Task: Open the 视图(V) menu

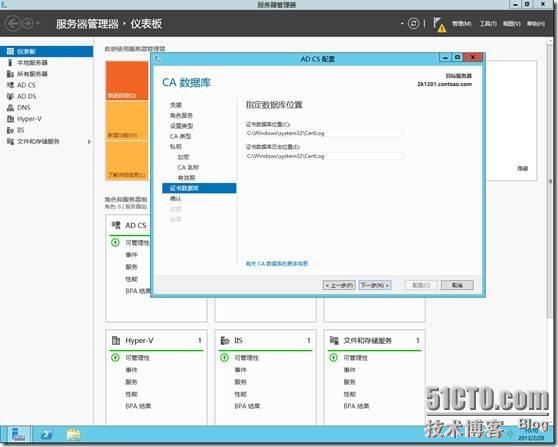Action: (512, 24)
